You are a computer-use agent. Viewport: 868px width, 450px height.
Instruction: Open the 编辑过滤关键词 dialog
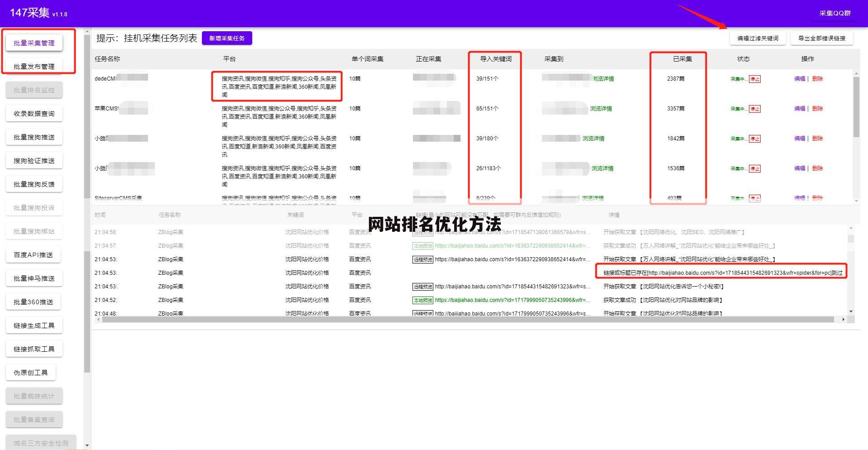(757, 38)
